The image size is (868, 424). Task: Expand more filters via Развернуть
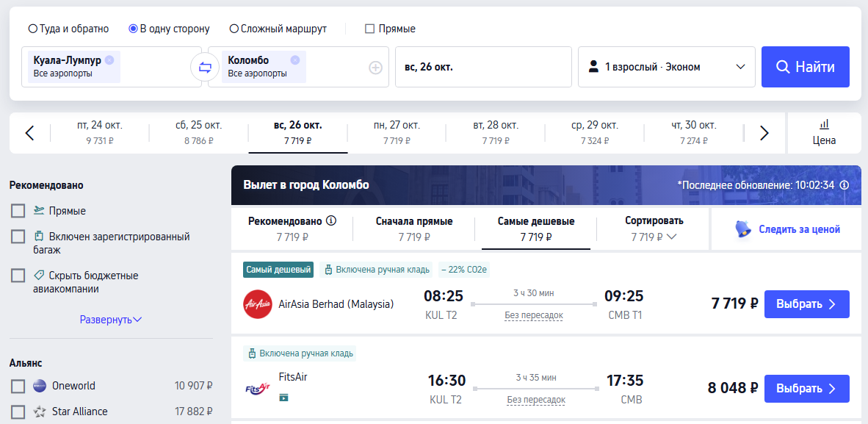[111, 320]
